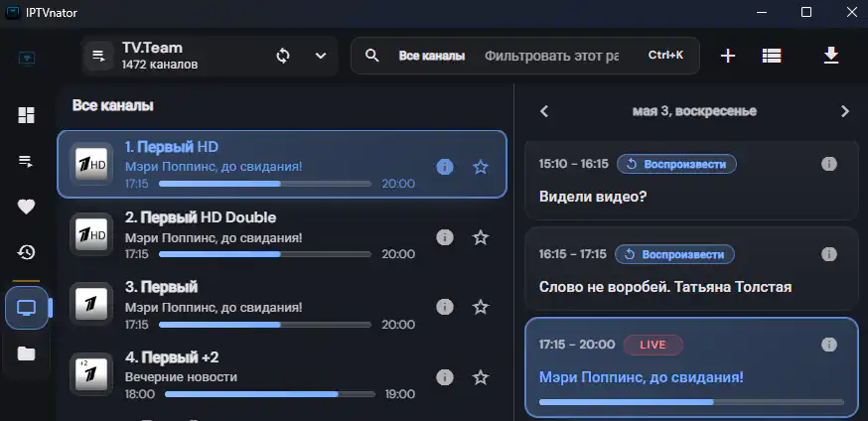The image size is (868, 421).
Task: Click the plus icon to add a playlist
Action: [728, 56]
